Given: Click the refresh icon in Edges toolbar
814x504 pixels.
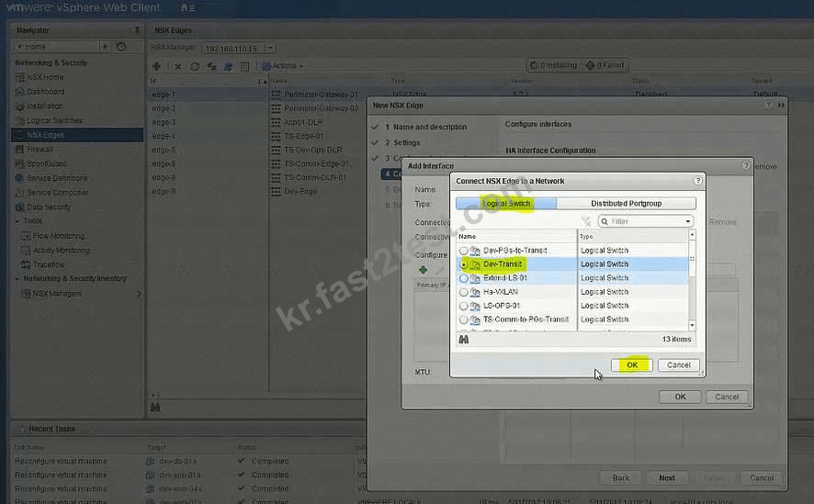Looking at the screenshot, I should (195, 66).
